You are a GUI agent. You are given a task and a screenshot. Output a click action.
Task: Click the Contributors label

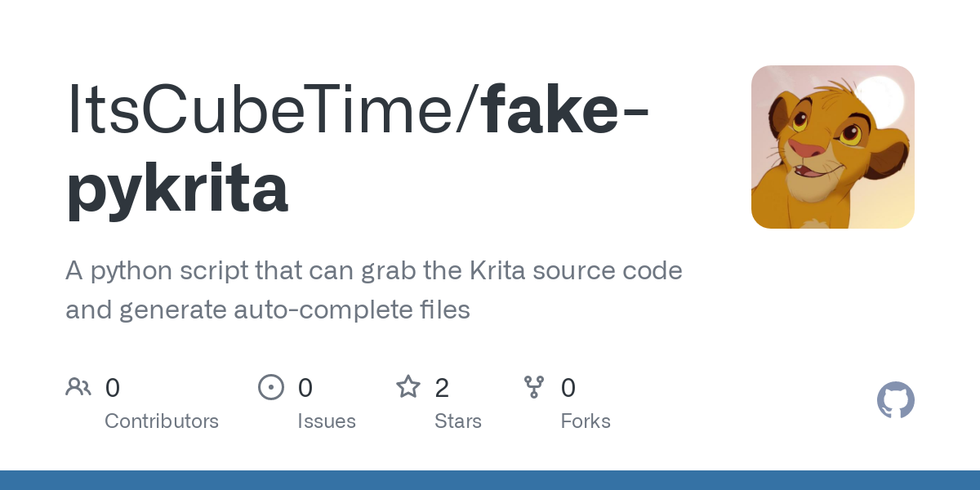tap(162, 421)
